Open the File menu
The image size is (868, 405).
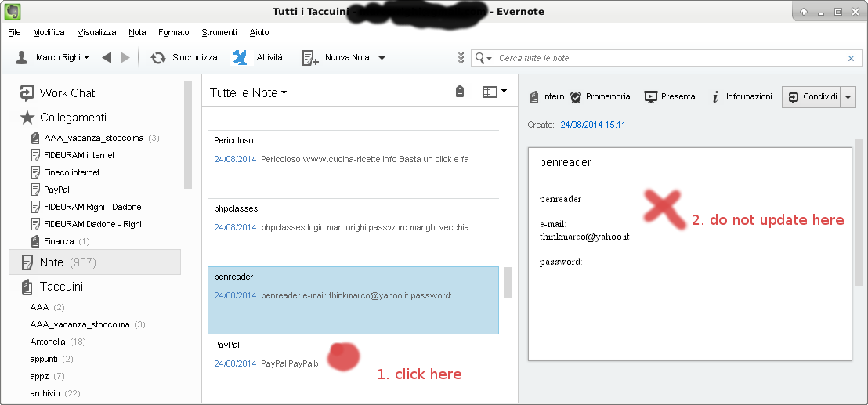pos(14,33)
